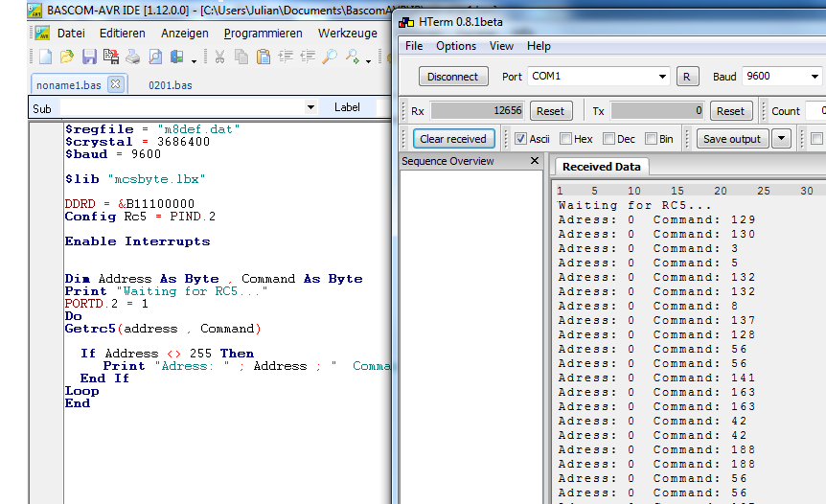Image resolution: width=826 pixels, height=504 pixels.
Task: Open the Editieren menu
Action: coord(123,34)
